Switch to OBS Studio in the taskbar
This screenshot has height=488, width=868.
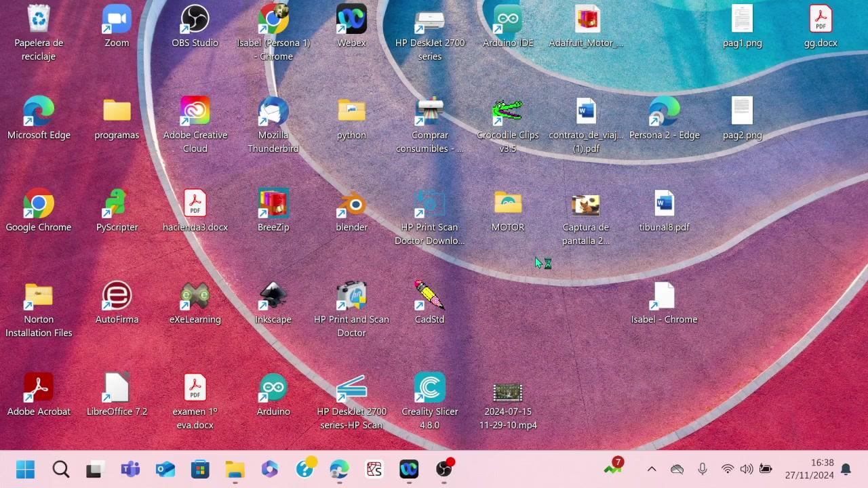tap(444, 469)
